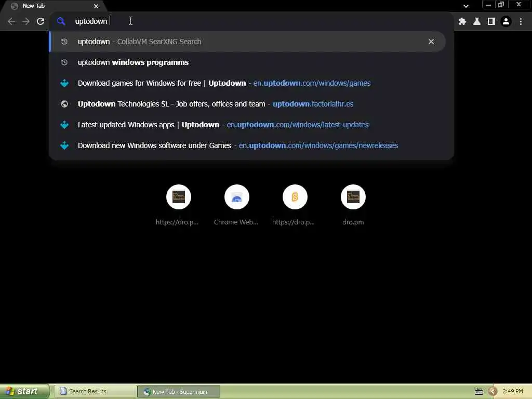Open the first https://dro.p... shortcut tile
The height and width of the screenshot is (399, 532).
point(179,205)
